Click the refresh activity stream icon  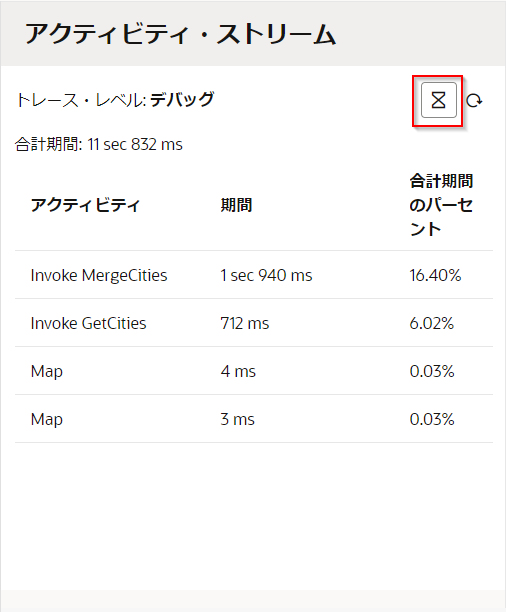point(474,101)
